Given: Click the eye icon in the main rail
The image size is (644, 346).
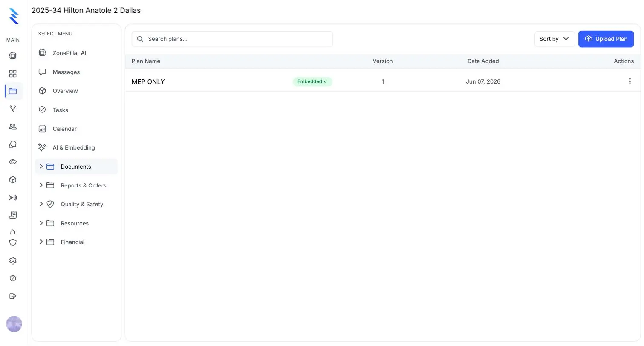Looking at the screenshot, I should tap(13, 162).
